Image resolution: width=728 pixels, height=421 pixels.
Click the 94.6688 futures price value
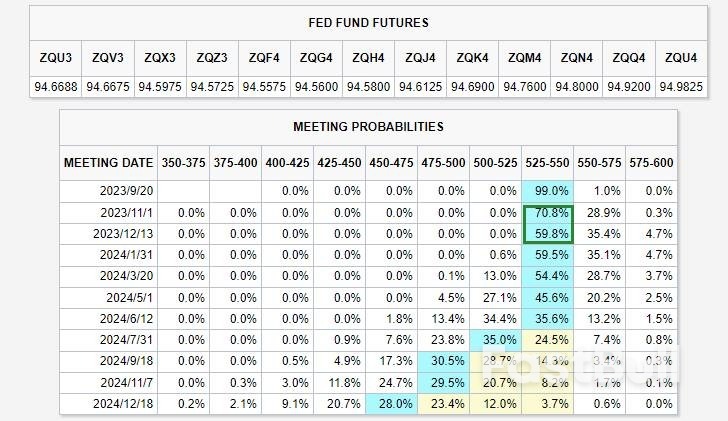(x=56, y=87)
